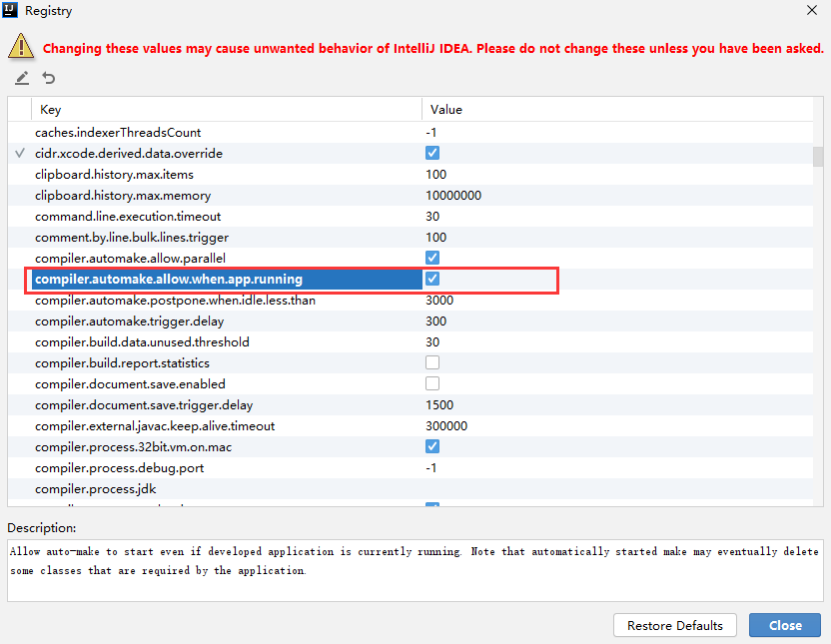
Task: Click value 100 of comment.by.line.bulk.lines.trigger
Action: click(x=436, y=238)
